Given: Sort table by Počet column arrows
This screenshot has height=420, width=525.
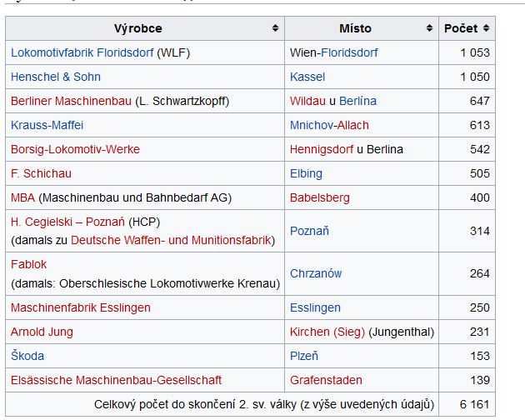Looking at the screenshot, I should [486, 28].
